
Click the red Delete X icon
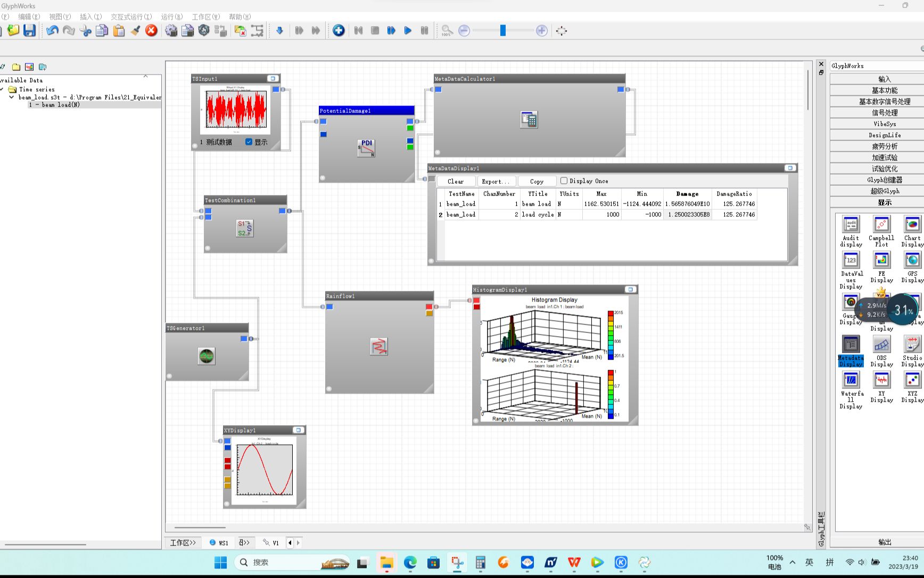coord(152,30)
